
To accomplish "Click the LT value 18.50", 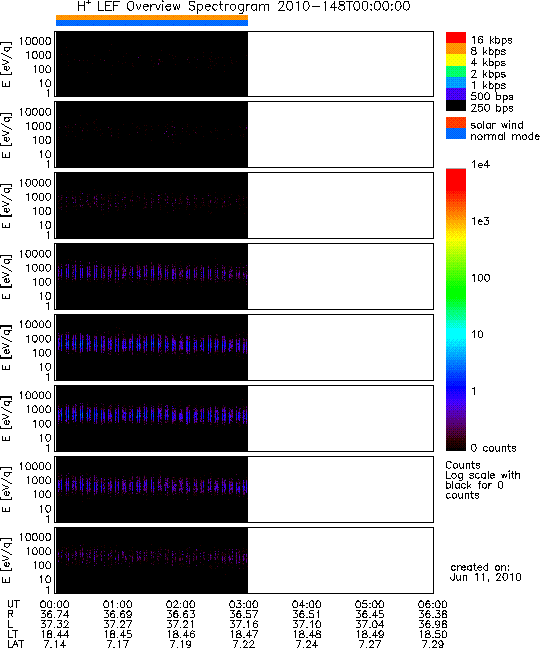I will (433, 634).
